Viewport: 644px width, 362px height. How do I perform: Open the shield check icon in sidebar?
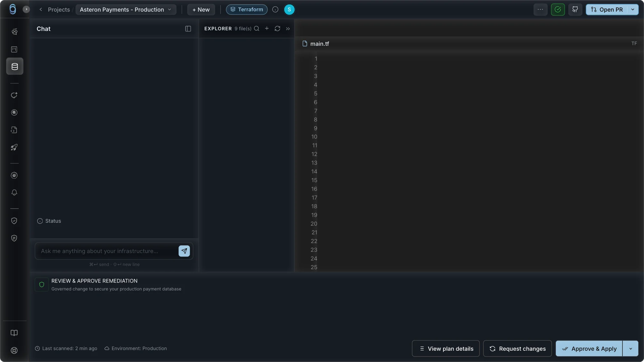(x=14, y=221)
